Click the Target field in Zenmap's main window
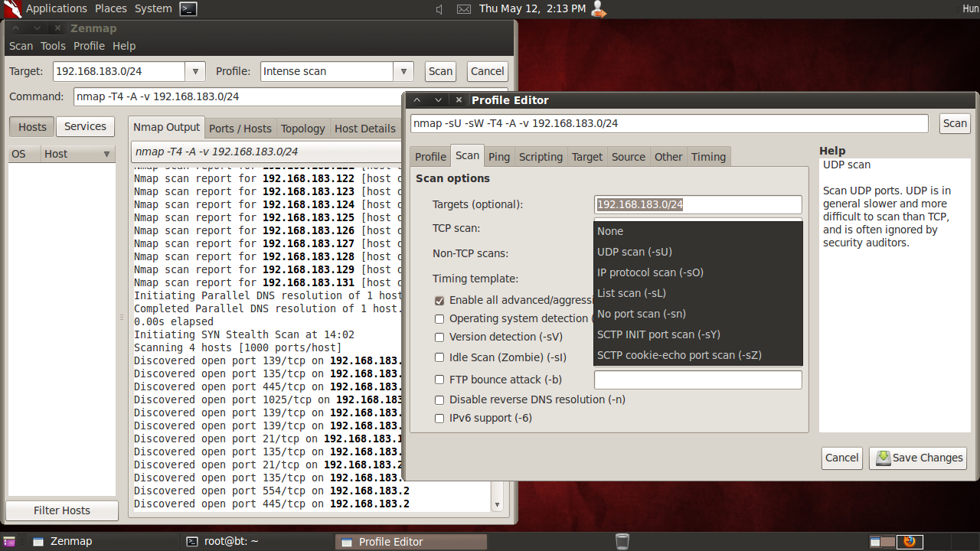 [119, 71]
